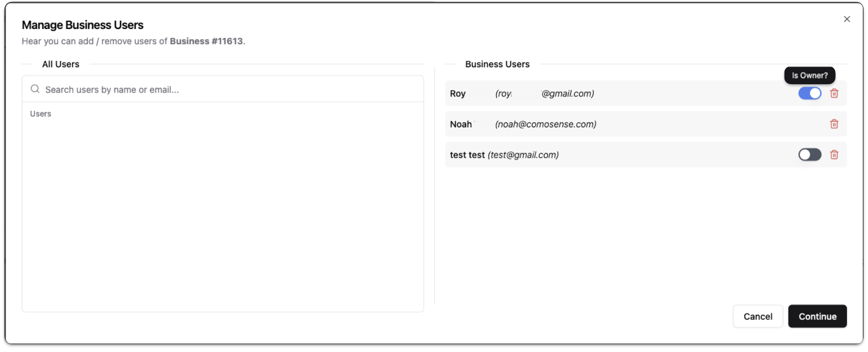Enable owner status for test test
Screen dimensions: 868x352
pos(810,155)
